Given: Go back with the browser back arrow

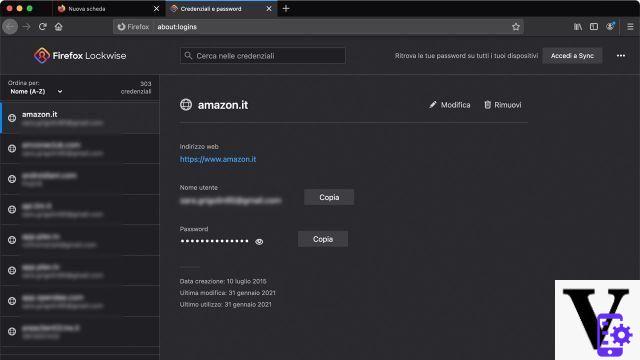Looking at the screenshot, I should point(10,27).
